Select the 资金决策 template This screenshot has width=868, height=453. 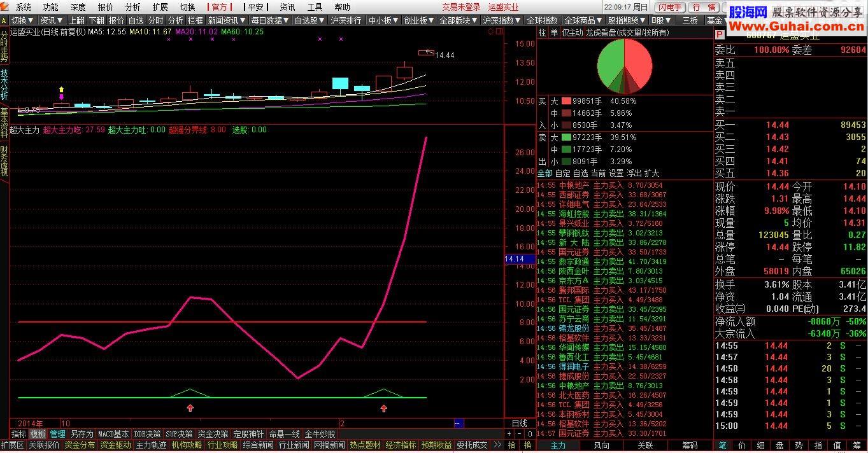coord(213,434)
